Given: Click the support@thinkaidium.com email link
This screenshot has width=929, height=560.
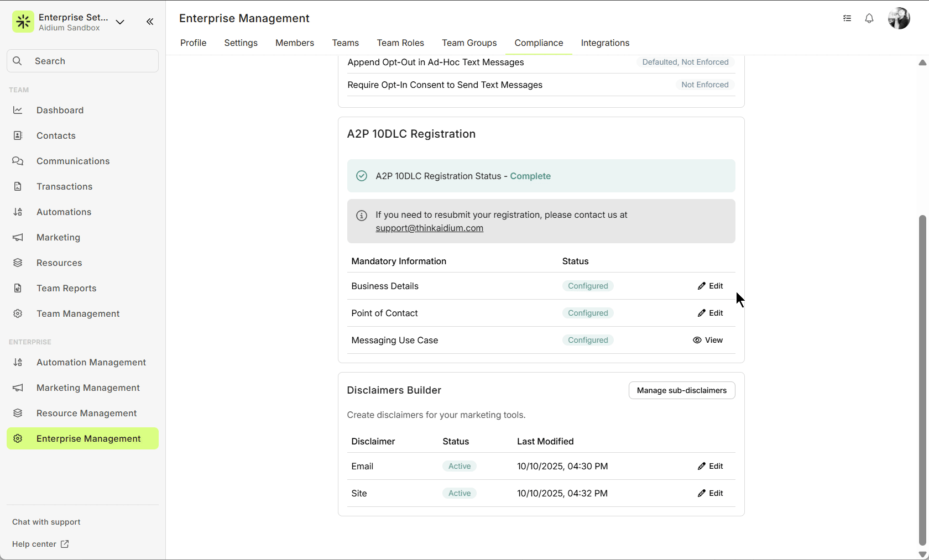Looking at the screenshot, I should point(429,228).
